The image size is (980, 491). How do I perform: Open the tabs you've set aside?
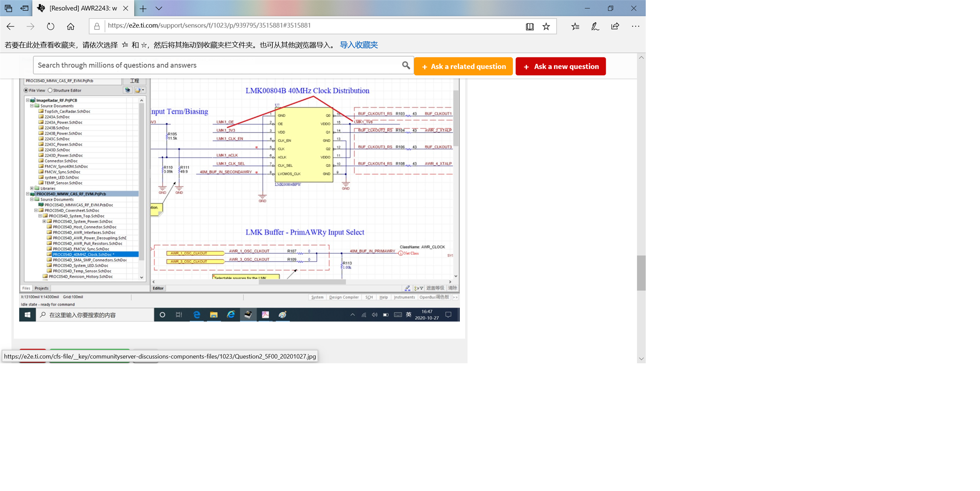tap(8, 8)
